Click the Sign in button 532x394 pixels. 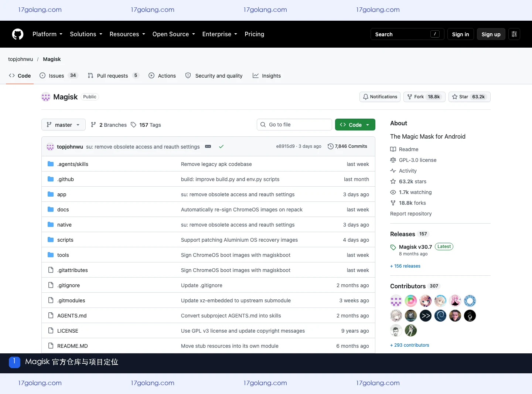460,34
